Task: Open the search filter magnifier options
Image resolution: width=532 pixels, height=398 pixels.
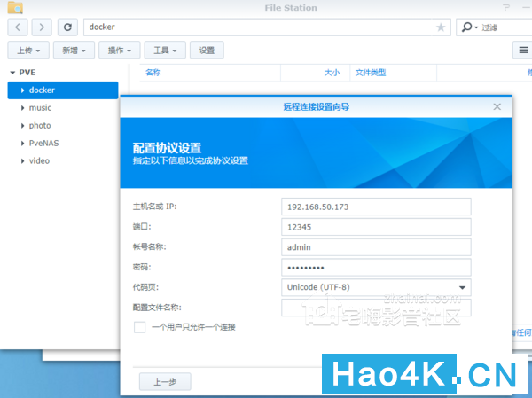Action: [470, 27]
